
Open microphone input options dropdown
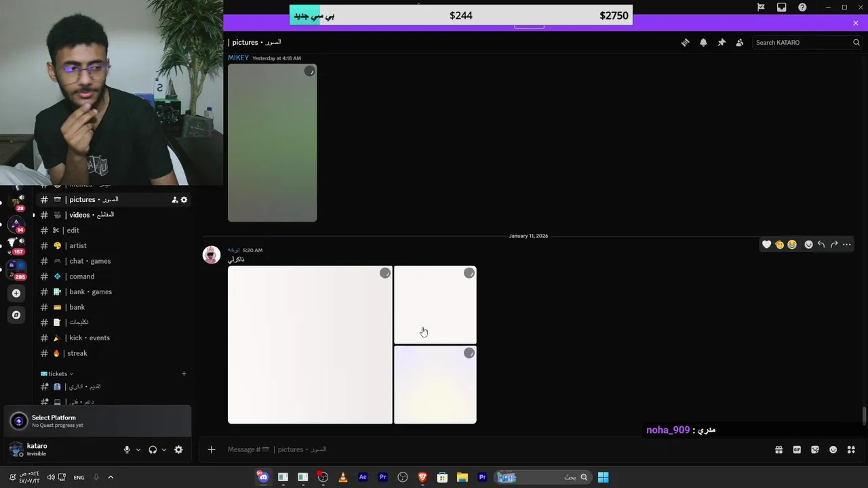(x=138, y=449)
